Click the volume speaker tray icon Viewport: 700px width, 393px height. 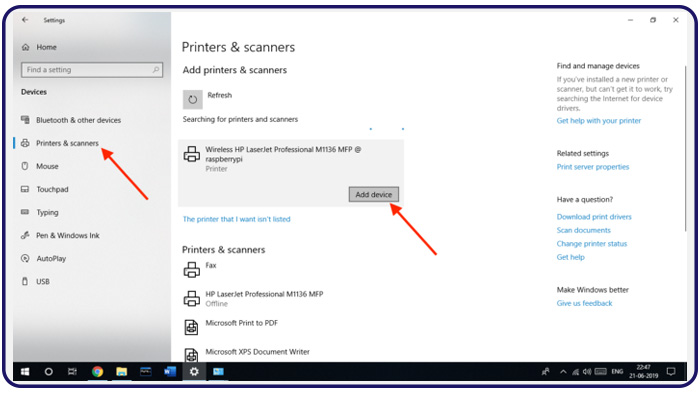point(587,372)
